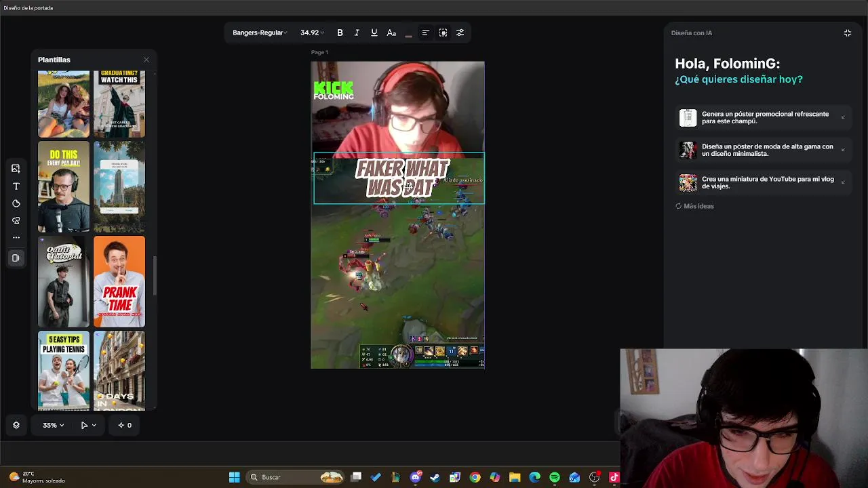The image size is (868, 488).
Task: Click the Plantillas panel title
Action: [x=54, y=60]
